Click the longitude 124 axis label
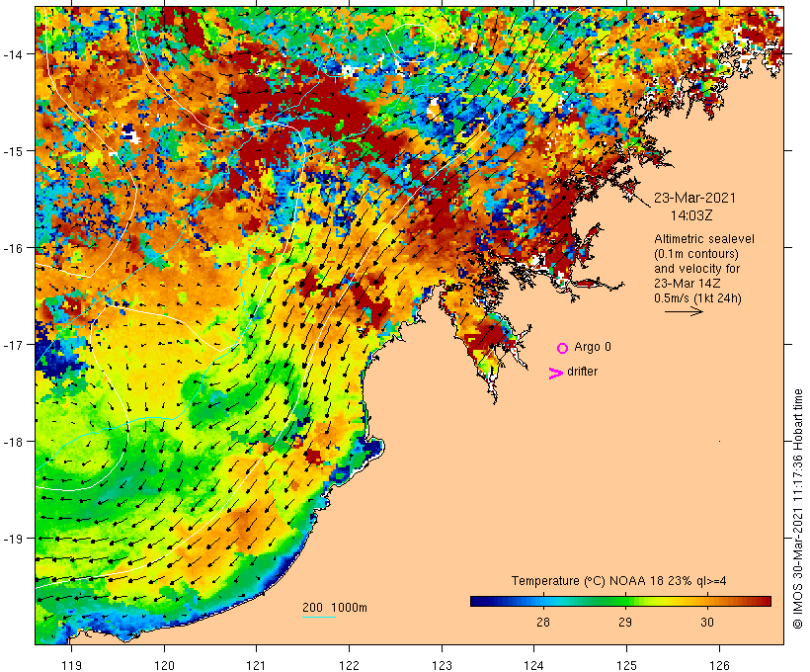810x672 pixels. [534, 665]
